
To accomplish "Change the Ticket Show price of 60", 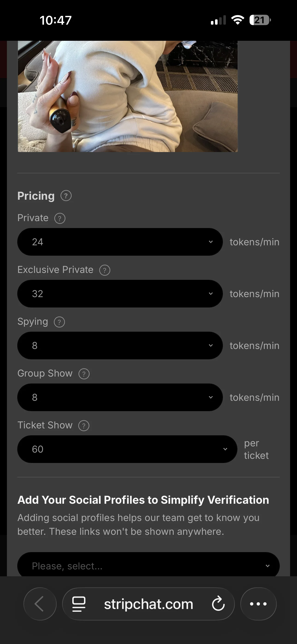I will tap(127, 449).
